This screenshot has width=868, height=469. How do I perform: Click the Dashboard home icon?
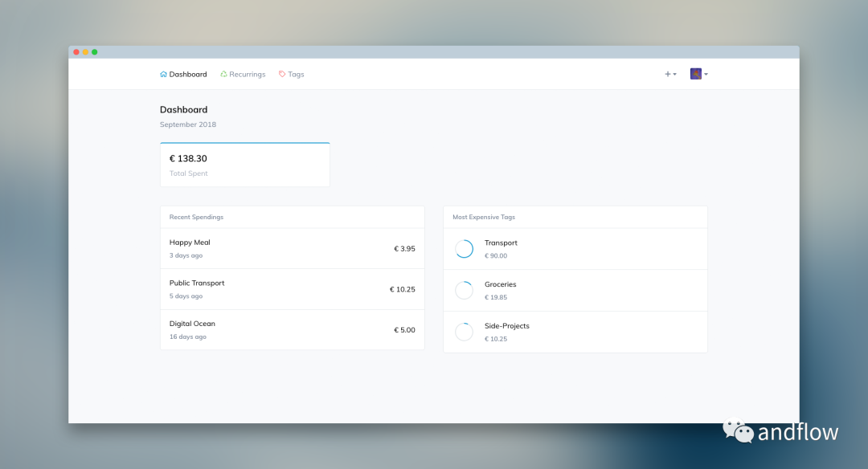pos(164,74)
